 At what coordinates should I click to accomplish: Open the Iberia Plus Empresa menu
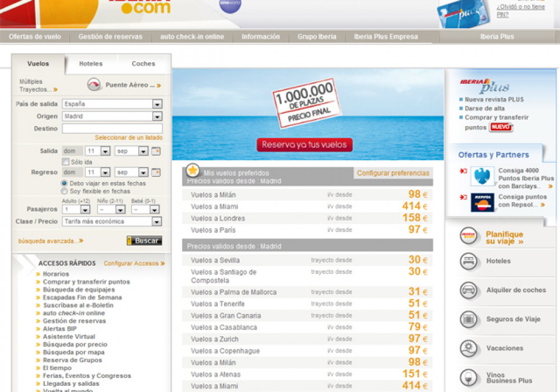click(386, 37)
